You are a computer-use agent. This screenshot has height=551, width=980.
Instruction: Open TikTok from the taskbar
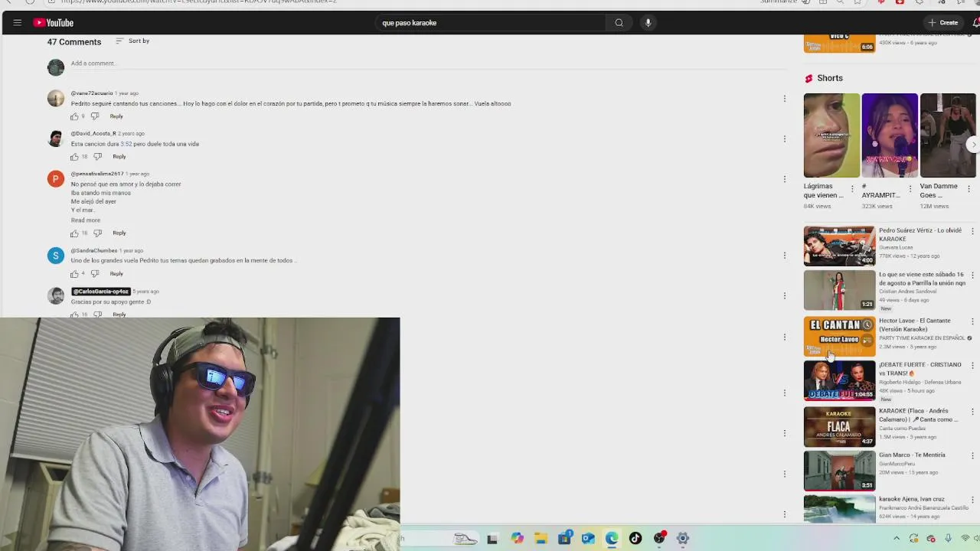point(635,539)
